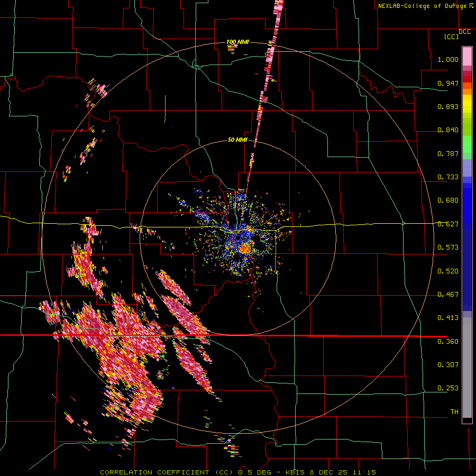Click the [CC] unit label

451,36
